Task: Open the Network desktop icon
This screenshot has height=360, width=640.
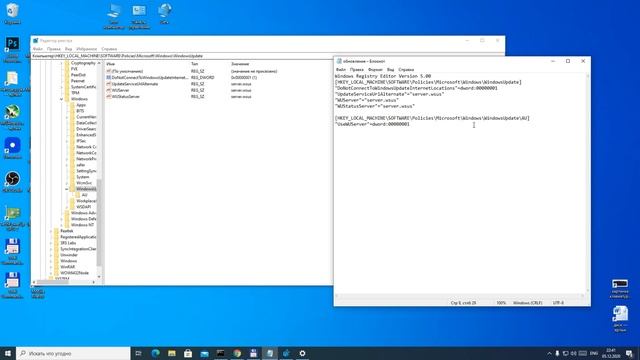Action: pyautogui.click(x=164, y=11)
